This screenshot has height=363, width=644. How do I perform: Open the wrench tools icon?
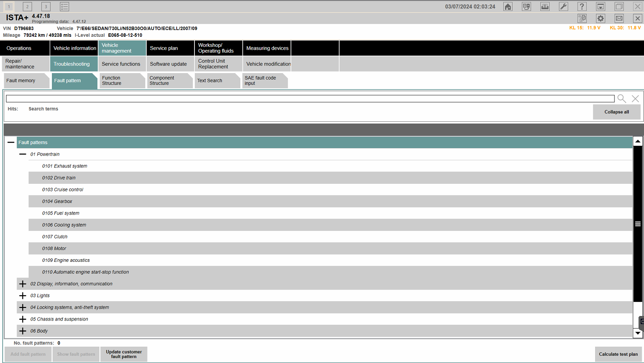click(x=564, y=6)
